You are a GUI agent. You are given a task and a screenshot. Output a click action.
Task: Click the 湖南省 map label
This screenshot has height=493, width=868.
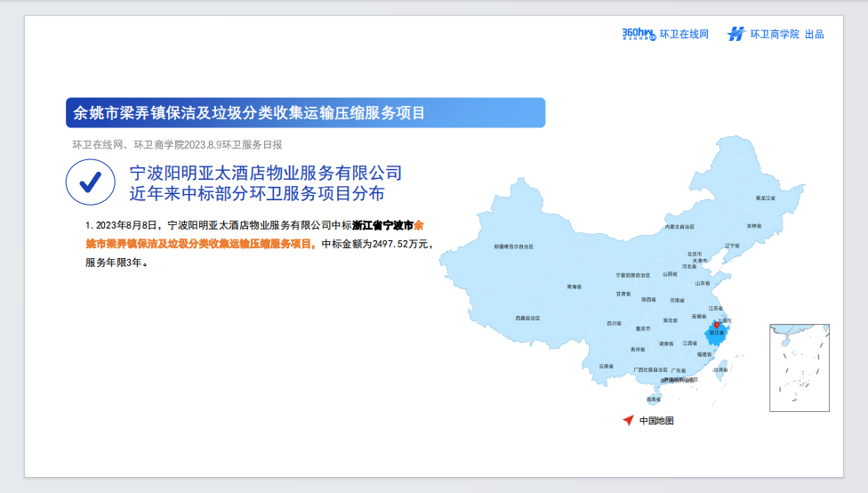click(x=666, y=343)
